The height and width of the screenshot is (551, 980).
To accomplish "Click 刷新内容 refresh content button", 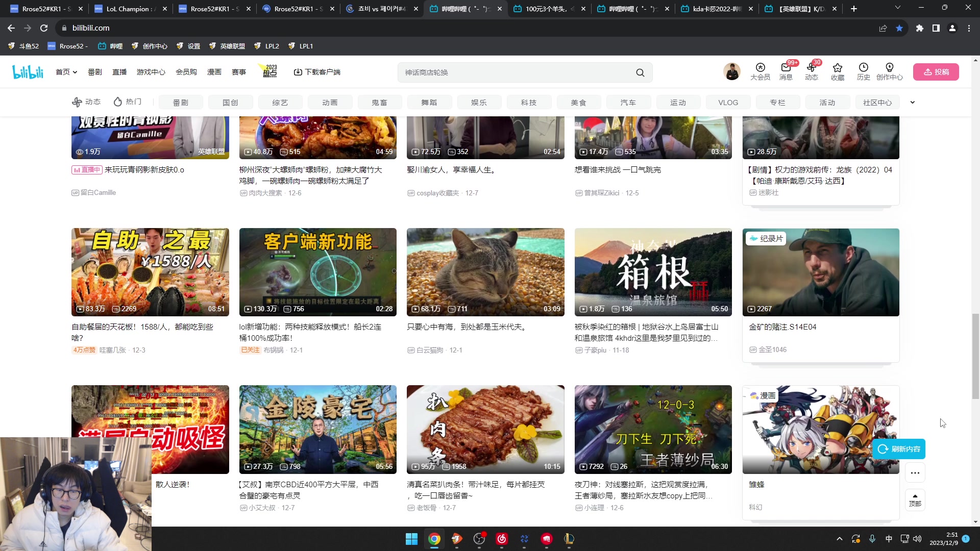I will point(899,449).
